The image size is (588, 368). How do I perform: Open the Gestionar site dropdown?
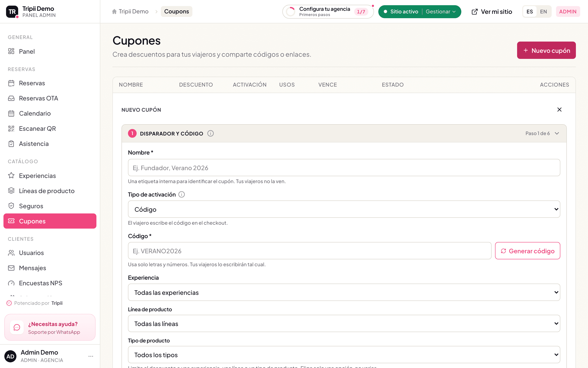click(441, 11)
